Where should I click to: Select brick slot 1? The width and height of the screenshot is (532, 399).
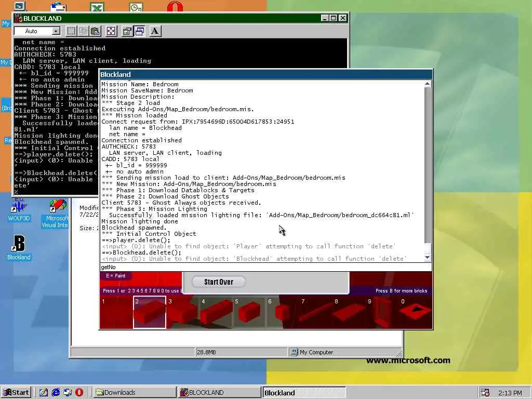116,312
